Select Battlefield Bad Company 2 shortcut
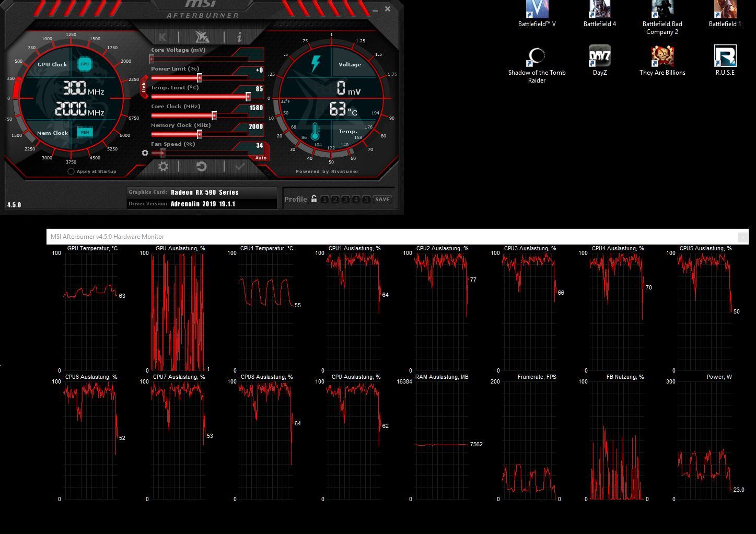This screenshot has height=534, width=756. pyautogui.click(x=662, y=18)
